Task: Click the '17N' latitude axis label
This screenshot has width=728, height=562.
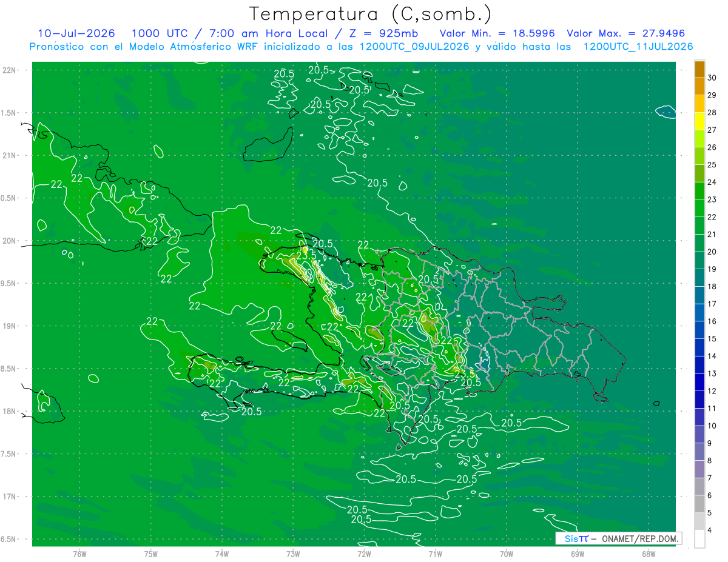Action: (x=10, y=497)
